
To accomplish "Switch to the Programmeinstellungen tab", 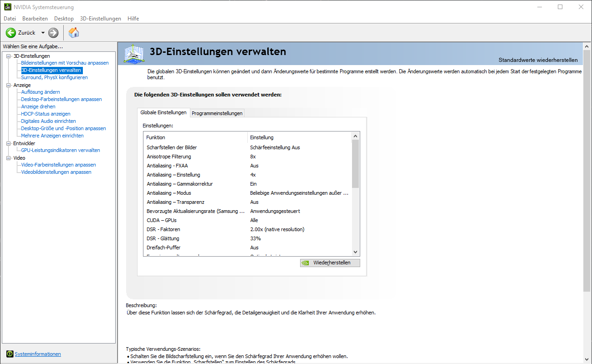I will (x=217, y=113).
